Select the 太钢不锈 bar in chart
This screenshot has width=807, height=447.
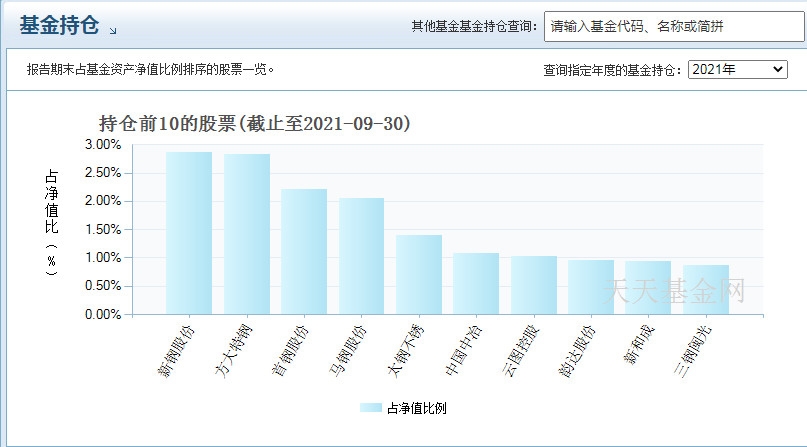419,275
